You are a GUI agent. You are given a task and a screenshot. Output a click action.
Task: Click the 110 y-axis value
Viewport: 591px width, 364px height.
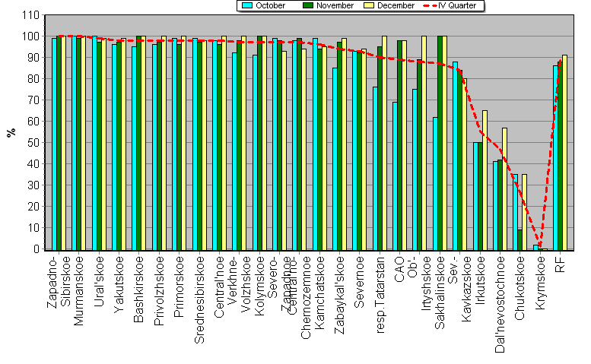(x=31, y=15)
